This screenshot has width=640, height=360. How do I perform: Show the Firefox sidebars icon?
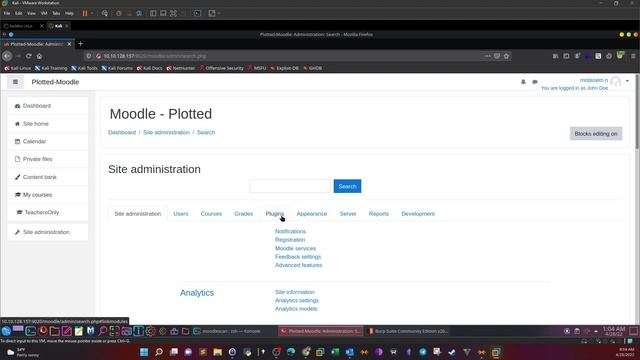(x=566, y=56)
